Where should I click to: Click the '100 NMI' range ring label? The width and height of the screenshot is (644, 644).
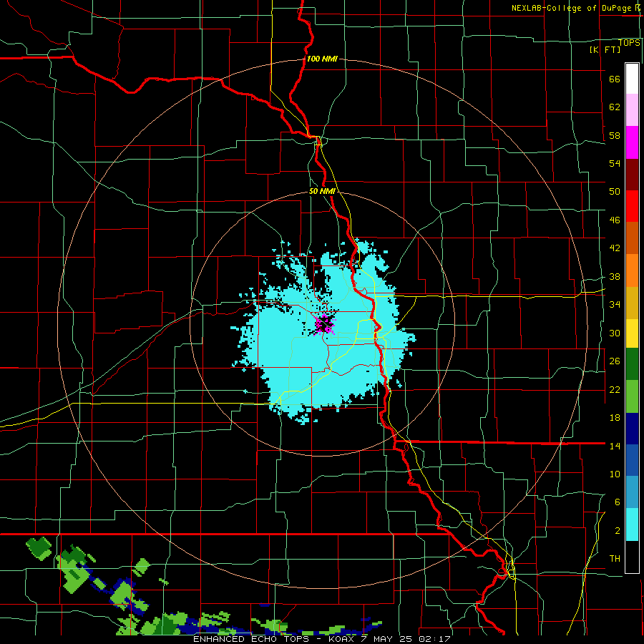322,59
